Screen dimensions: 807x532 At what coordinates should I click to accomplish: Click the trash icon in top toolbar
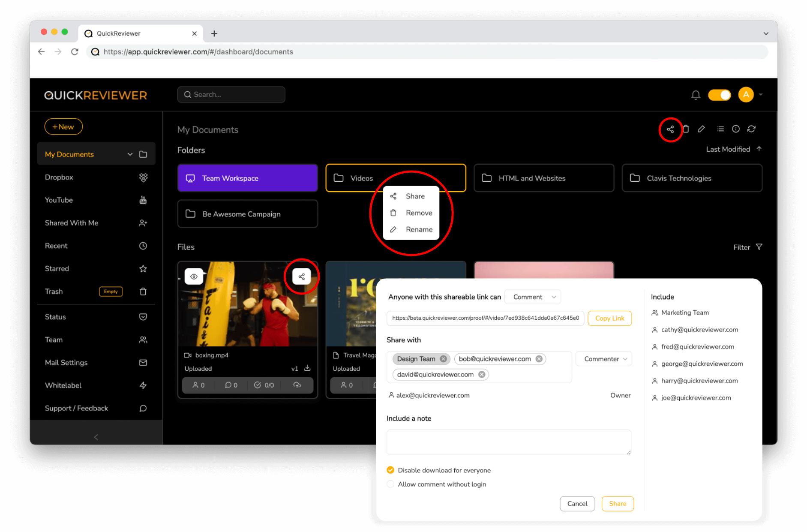point(686,129)
